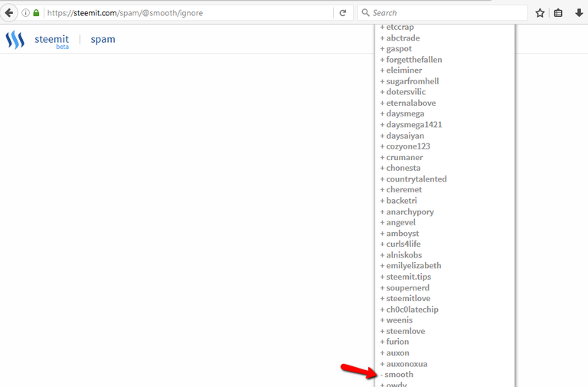This screenshot has width=588, height=387.
Task: Click the search magnifier icon
Action: point(365,13)
